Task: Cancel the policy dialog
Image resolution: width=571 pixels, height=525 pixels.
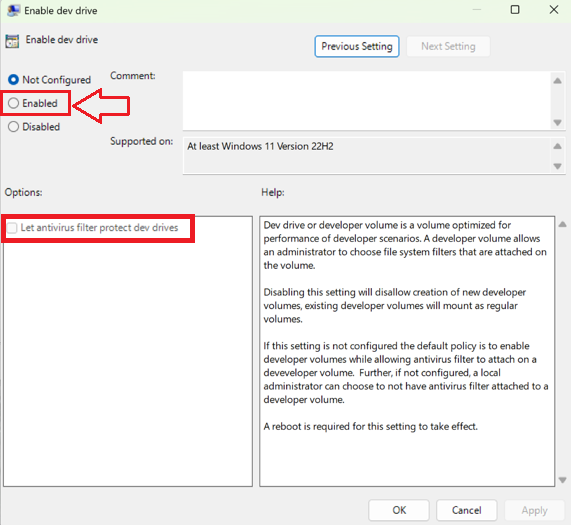Action: click(x=466, y=510)
